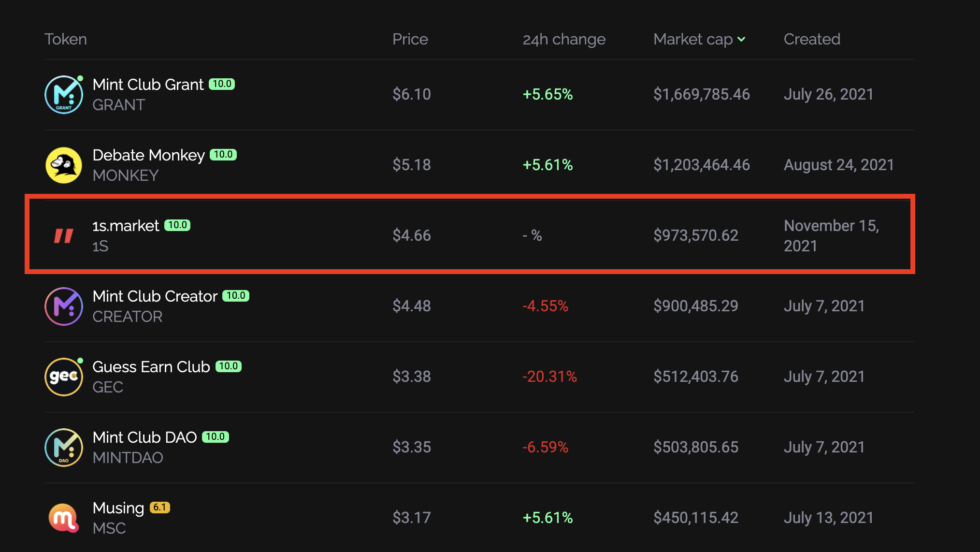The width and height of the screenshot is (980, 552).
Task: Open the 1s.market token name
Action: pos(126,226)
